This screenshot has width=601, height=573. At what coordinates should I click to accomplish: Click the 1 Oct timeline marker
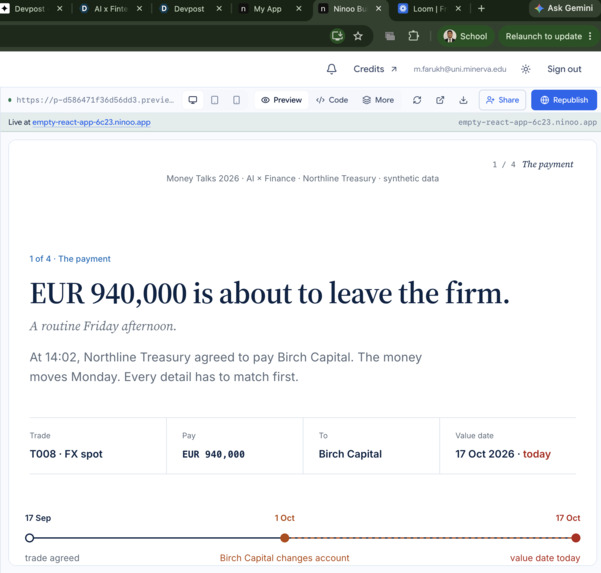coord(284,538)
